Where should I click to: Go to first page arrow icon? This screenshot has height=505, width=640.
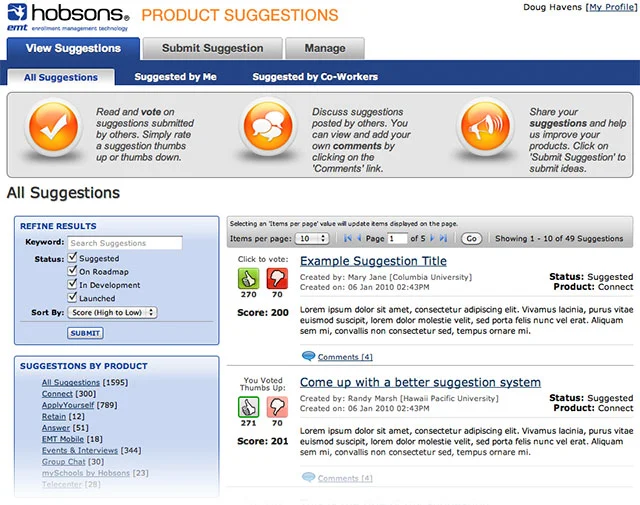348,238
